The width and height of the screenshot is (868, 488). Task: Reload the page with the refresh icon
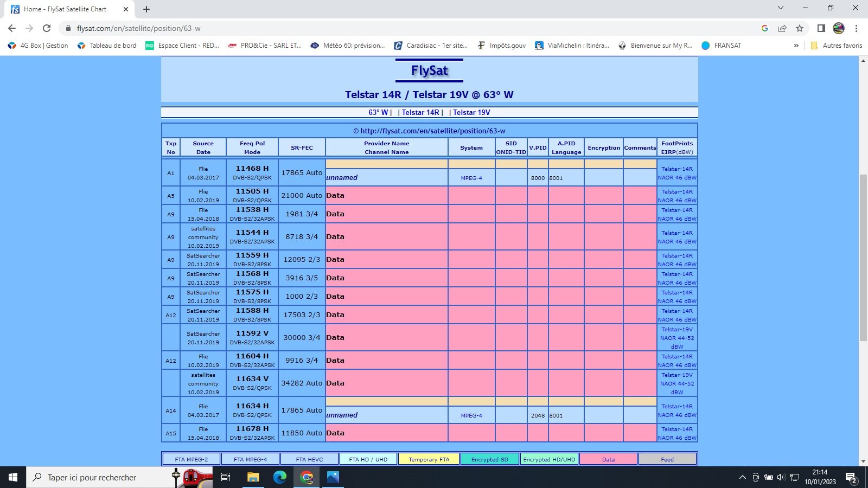[47, 28]
